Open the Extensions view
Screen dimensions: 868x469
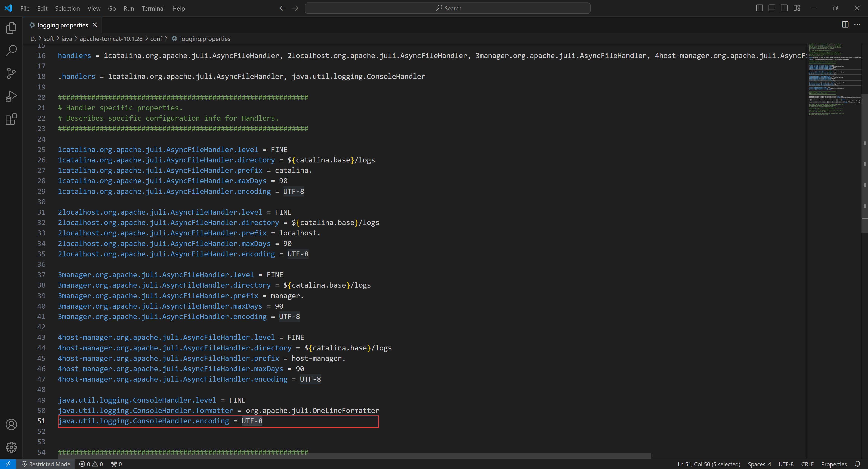pyautogui.click(x=11, y=119)
